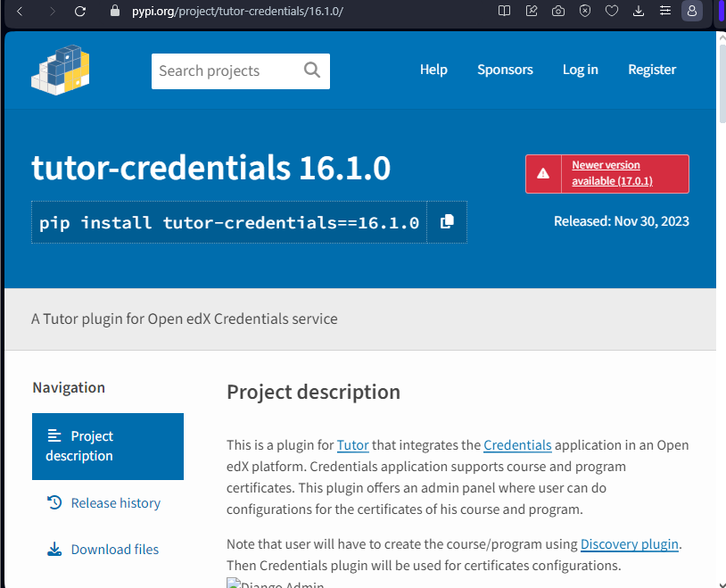Screen dimensions: 726x588
Task: Reload the page
Action: (x=80, y=11)
